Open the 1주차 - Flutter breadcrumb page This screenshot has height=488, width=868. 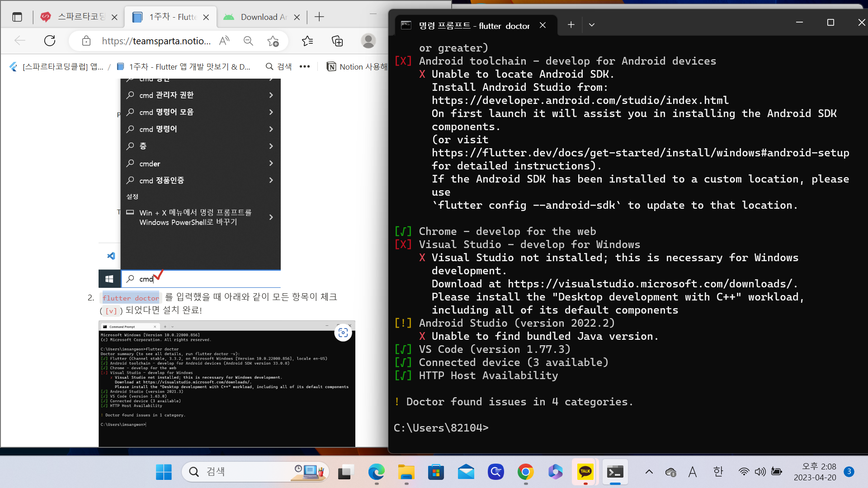coord(184,67)
